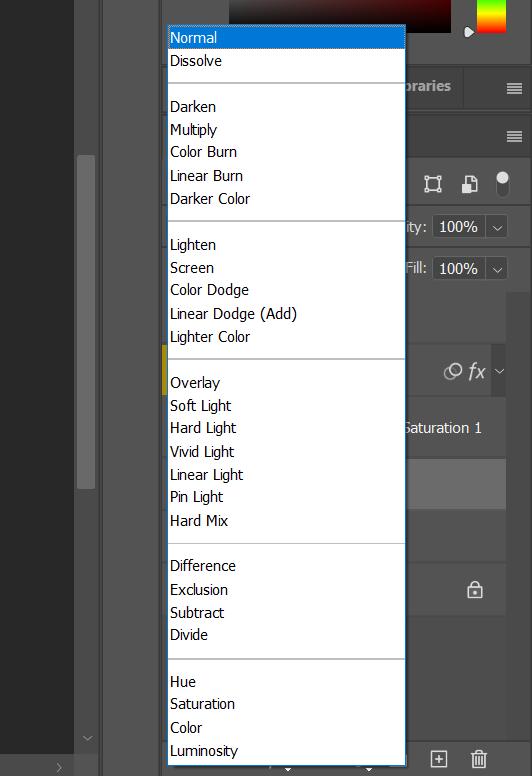Open the Opacity slider dropdown arrow

[x=497, y=228]
